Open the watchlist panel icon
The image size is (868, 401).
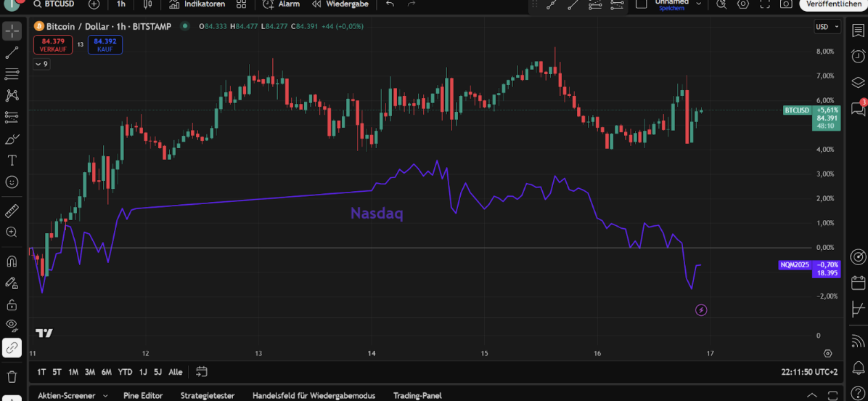(858, 31)
